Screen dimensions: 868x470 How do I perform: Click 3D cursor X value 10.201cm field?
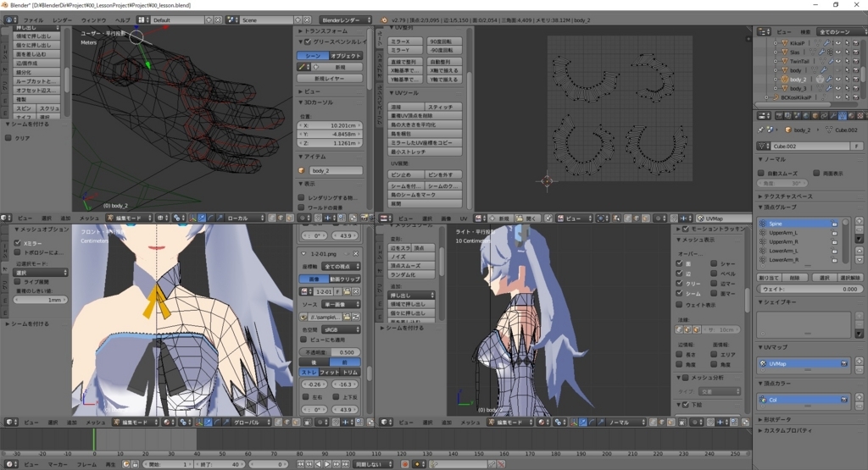(x=331, y=125)
